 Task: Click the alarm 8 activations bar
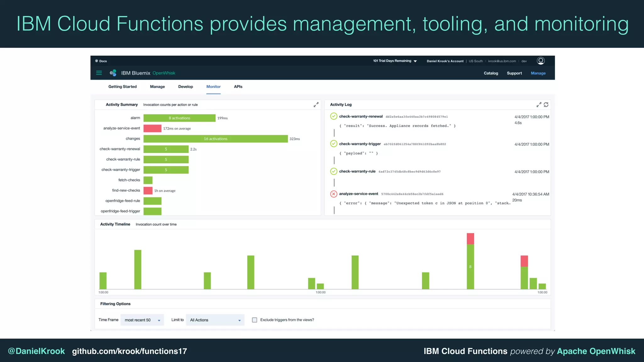179,118
